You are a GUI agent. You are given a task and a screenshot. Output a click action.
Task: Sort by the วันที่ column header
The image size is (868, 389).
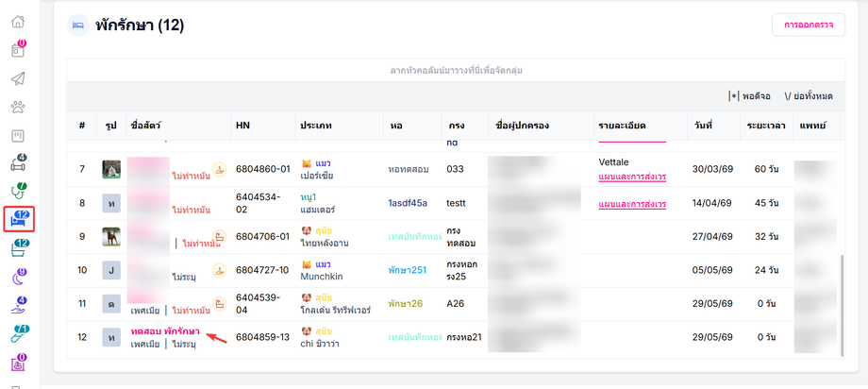point(713,126)
